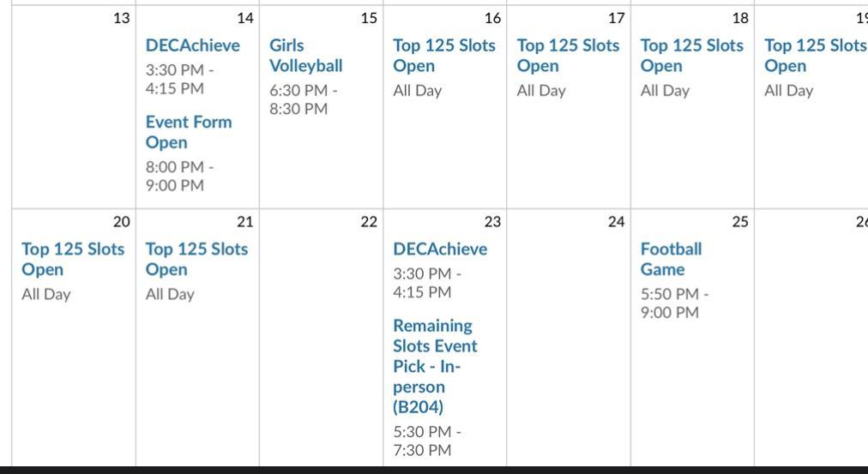This screenshot has height=474, width=868.
Task: Open the DECAchieve event on the 14th
Action: [192, 45]
